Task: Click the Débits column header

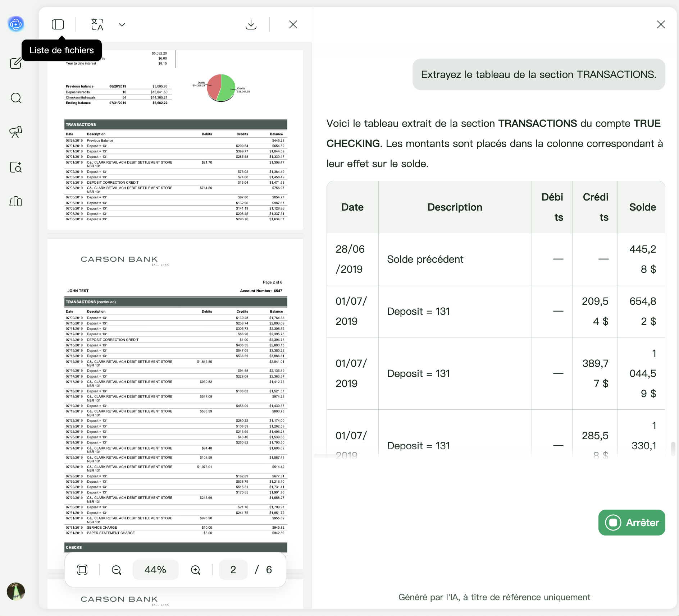Action: (552, 207)
